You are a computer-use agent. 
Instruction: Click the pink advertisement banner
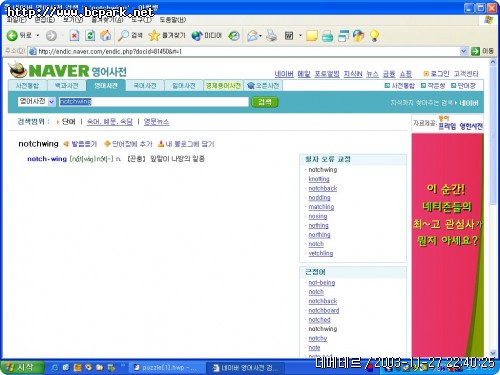point(447,246)
